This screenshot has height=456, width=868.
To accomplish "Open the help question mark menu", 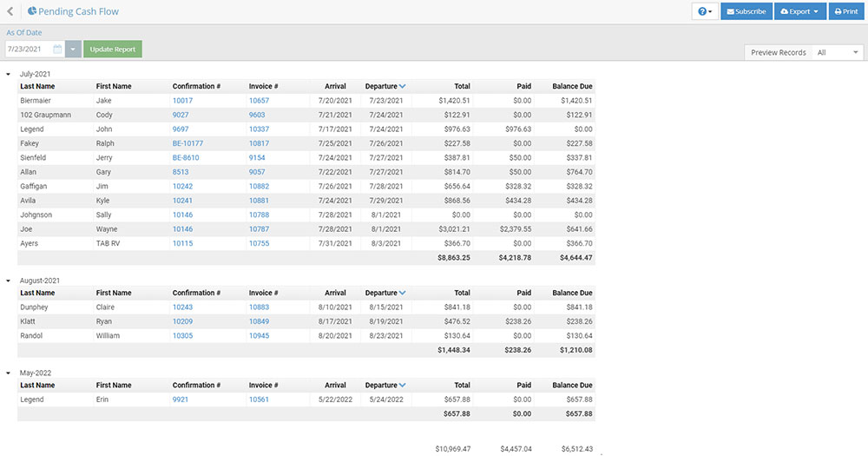I will [x=704, y=11].
